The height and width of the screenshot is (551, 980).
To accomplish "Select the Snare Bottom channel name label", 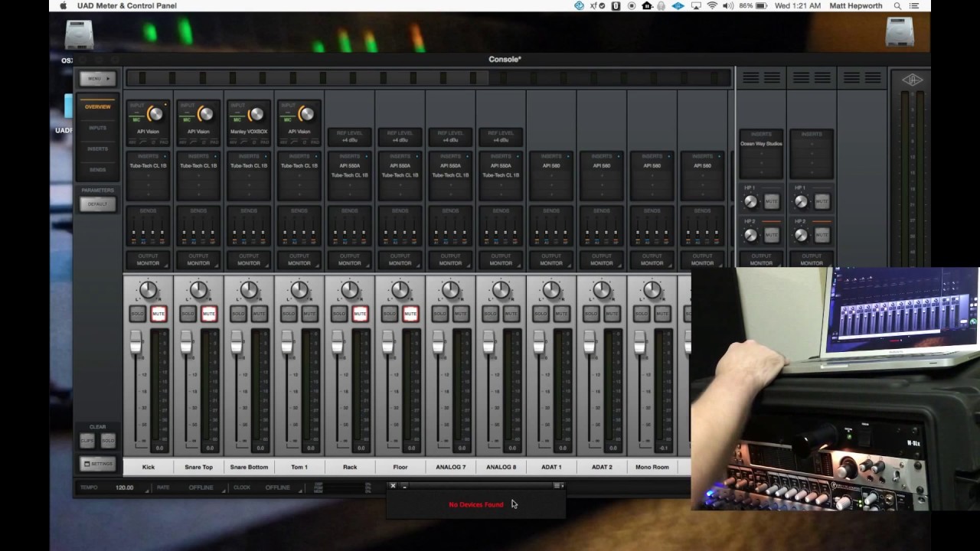I will 249,467.
